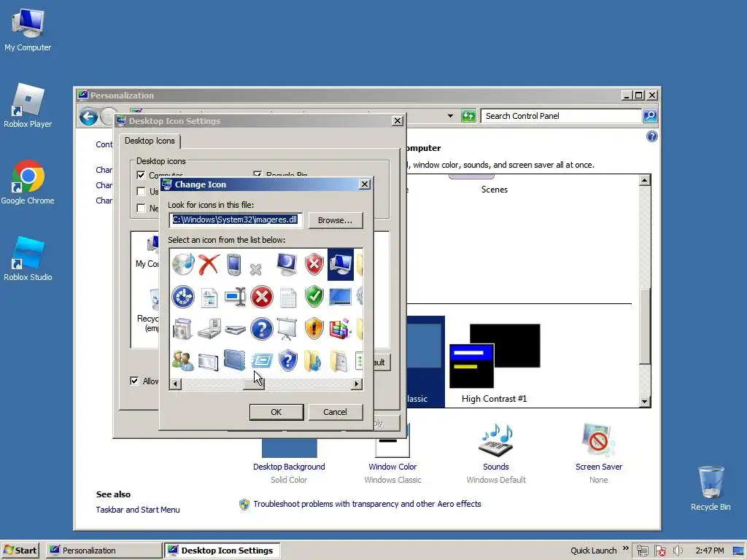This screenshot has width=747, height=560.
Task: Select the small gray X icon
Action: [256, 270]
